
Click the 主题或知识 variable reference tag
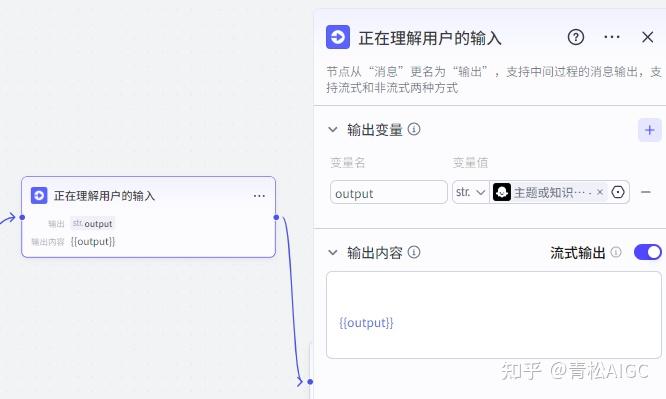550,192
